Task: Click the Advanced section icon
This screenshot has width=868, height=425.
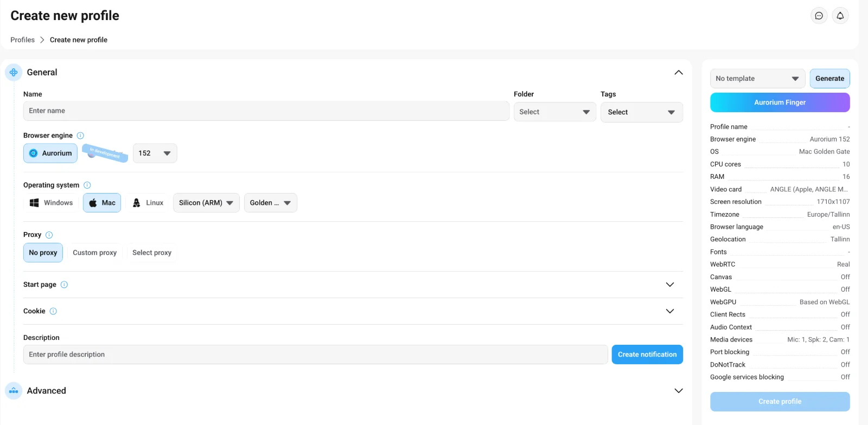Action: [x=14, y=391]
